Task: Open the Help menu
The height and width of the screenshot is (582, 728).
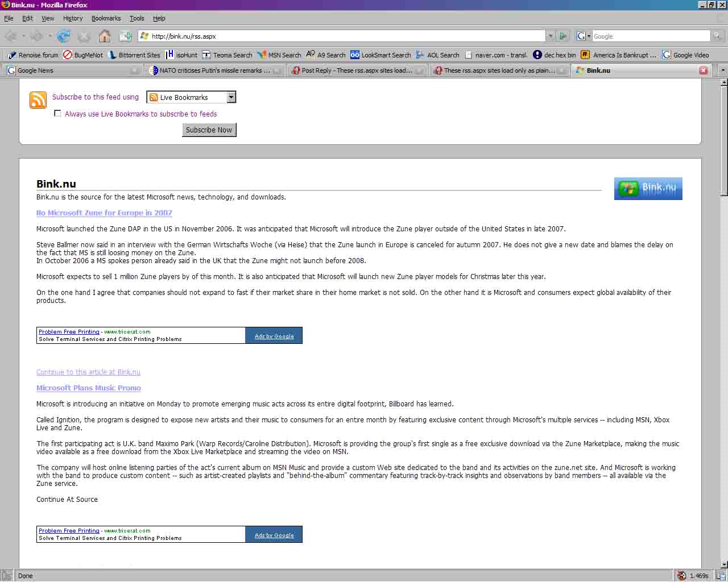Action: point(159,18)
